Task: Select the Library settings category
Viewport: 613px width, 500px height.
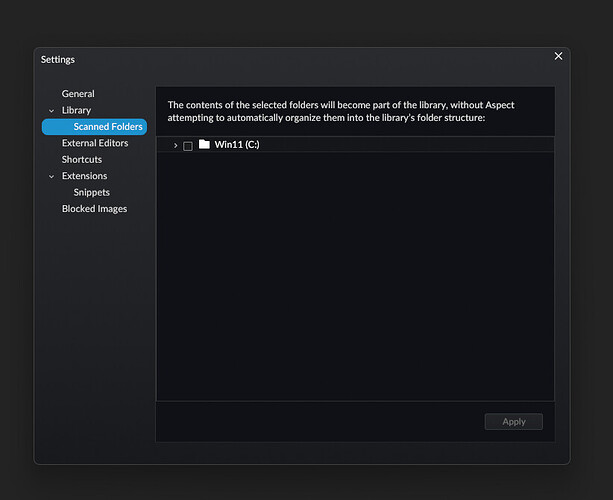Action: (x=76, y=110)
